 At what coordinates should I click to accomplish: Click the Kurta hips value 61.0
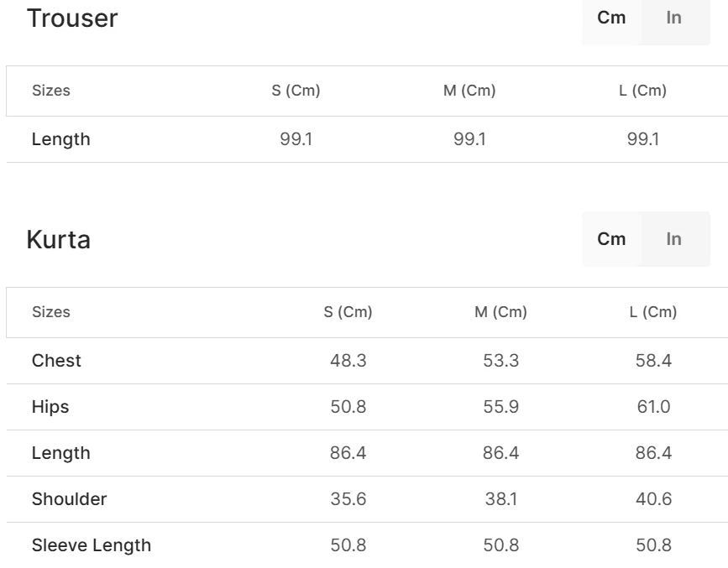click(653, 407)
